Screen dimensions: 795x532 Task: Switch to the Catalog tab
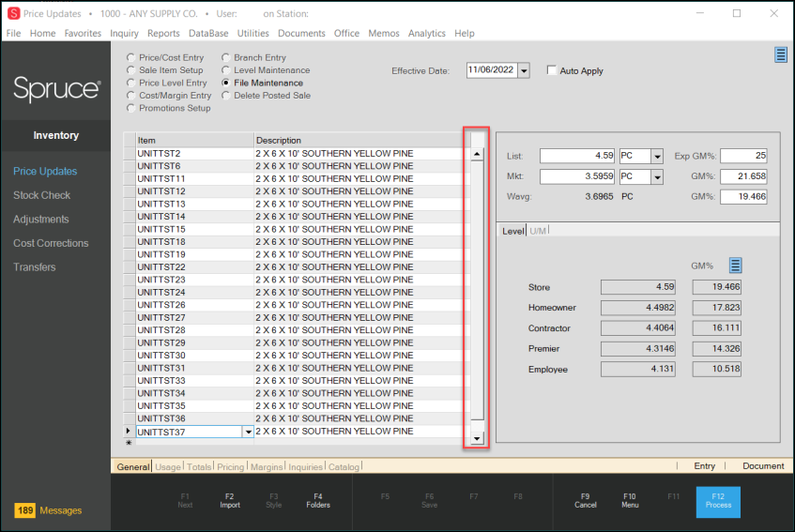coord(344,466)
